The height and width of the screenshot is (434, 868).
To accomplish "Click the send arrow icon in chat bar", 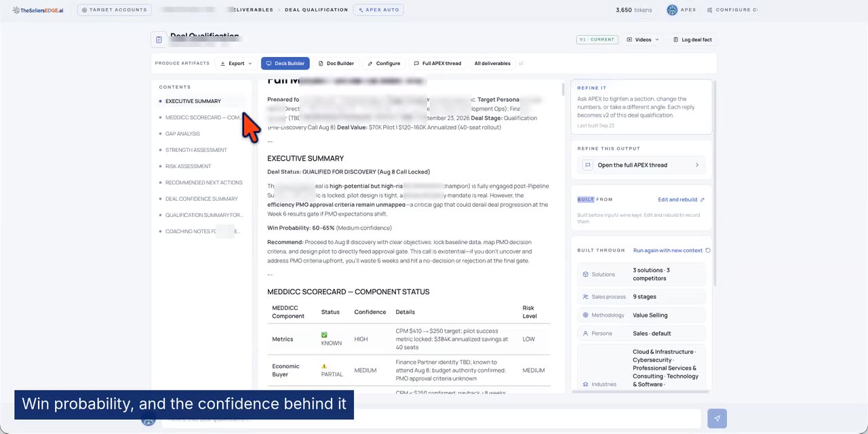I will (717, 418).
